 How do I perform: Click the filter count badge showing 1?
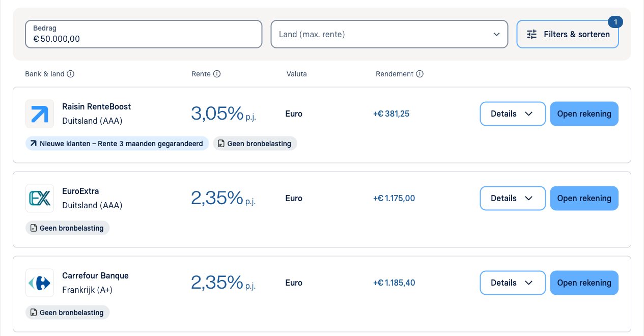(x=615, y=22)
